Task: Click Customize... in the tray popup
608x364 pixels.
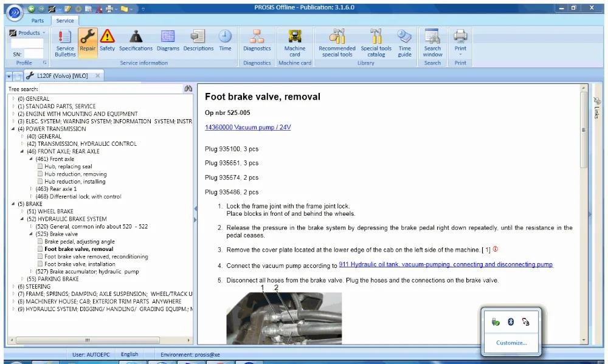Action: [x=511, y=343]
